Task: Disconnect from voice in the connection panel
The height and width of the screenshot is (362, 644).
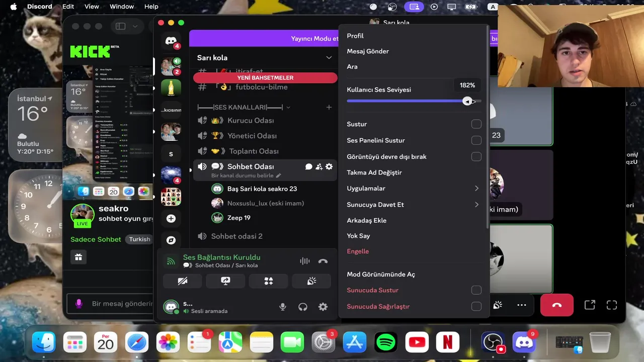Action: coord(323,261)
